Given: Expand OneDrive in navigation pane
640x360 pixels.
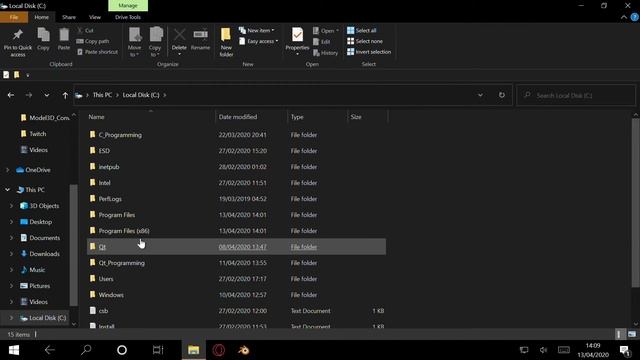Looking at the screenshot, I should [x=7, y=170].
